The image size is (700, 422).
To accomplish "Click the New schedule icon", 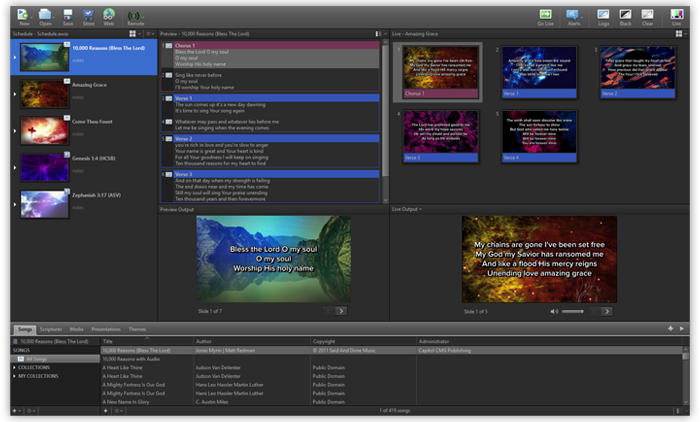I will click(x=23, y=16).
